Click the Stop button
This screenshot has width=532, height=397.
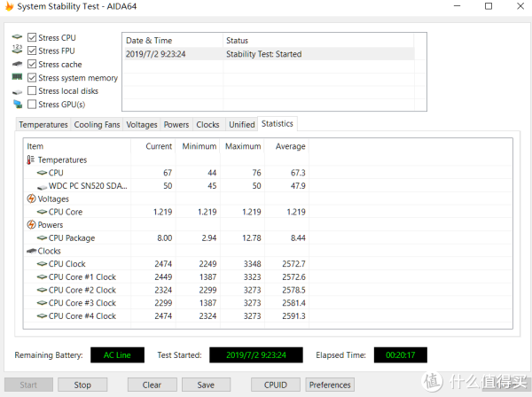click(x=82, y=385)
